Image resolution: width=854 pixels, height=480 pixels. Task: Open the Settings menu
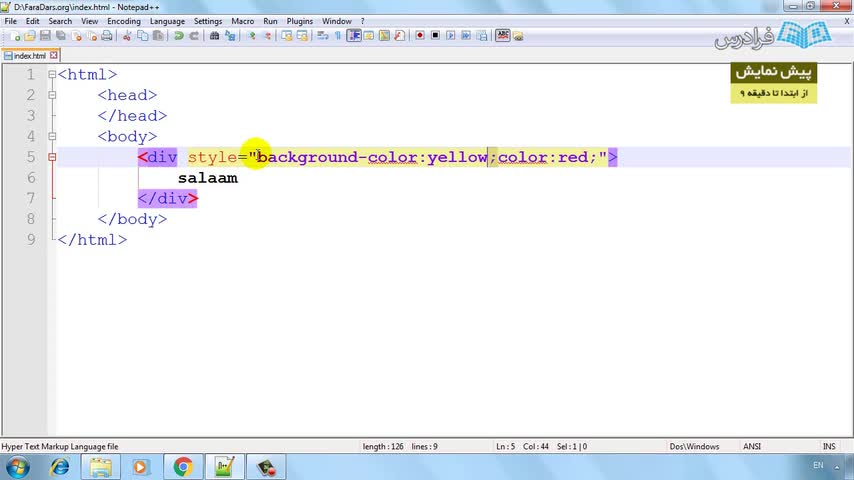pyautogui.click(x=208, y=21)
